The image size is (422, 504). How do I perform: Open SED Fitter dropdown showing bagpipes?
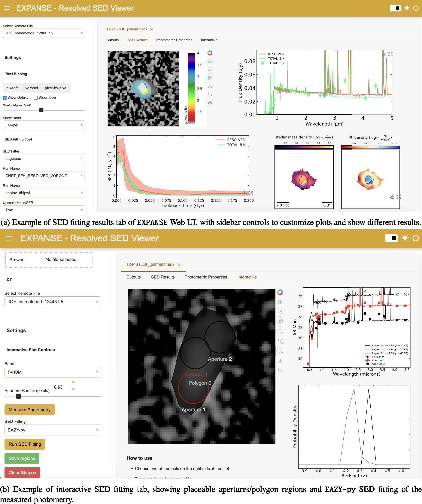point(44,159)
